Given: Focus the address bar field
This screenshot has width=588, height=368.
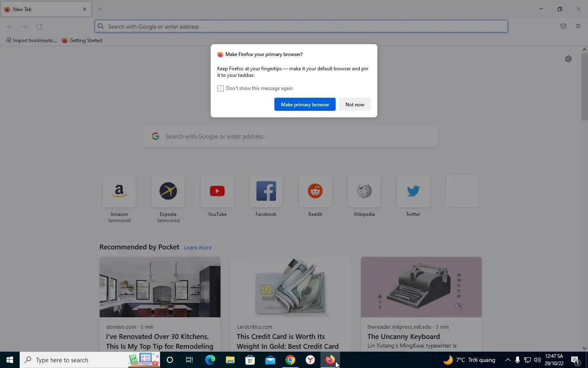Looking at the screenshot, I should 301,27.
